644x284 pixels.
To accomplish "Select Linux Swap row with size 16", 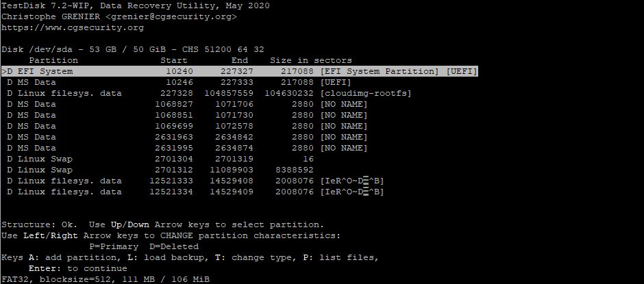I will (x=160, y=159).
